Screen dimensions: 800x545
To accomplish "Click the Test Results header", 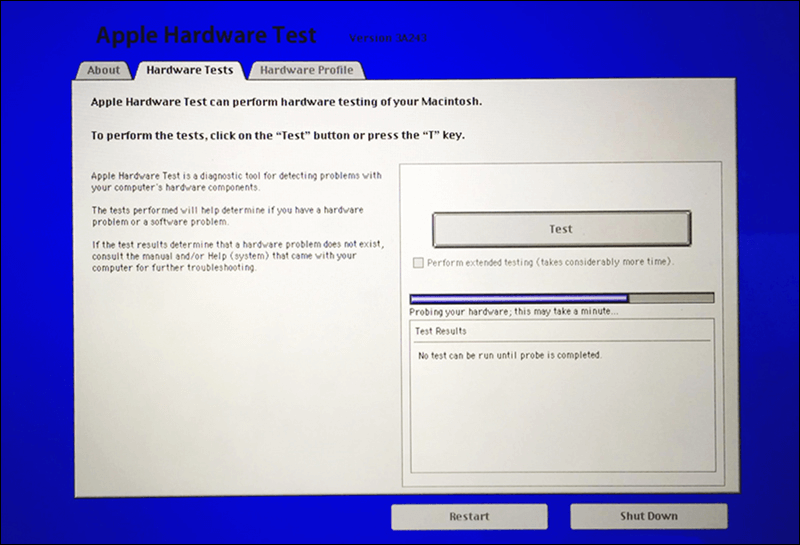I will pos(441,331).
